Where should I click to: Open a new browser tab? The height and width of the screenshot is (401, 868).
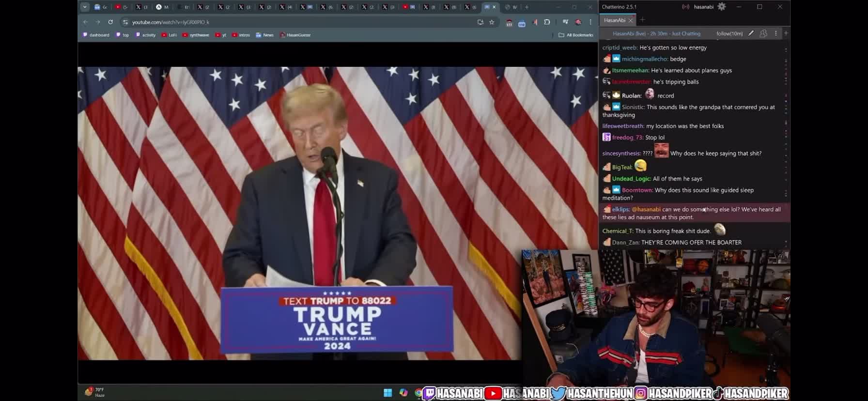pos(527,7)
